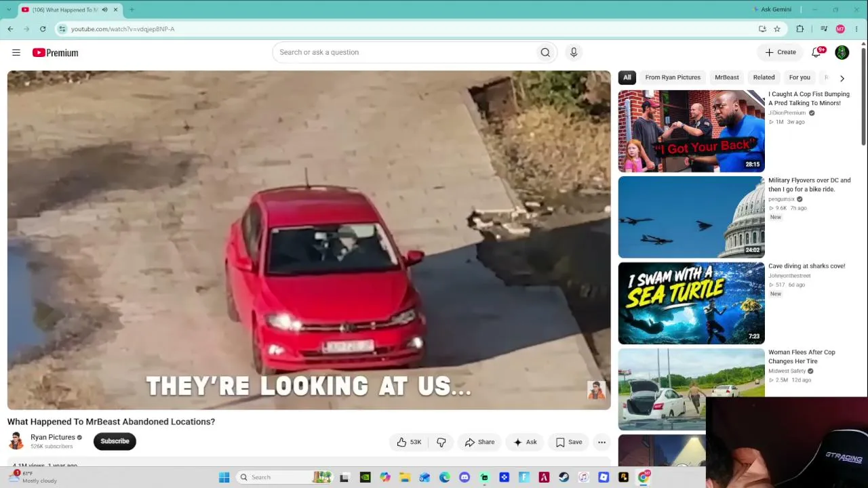The height and width of the screenshot is (488, 868).
Task: Open Woman Flees After Cop thumbnail
Action: click(691, 390)
